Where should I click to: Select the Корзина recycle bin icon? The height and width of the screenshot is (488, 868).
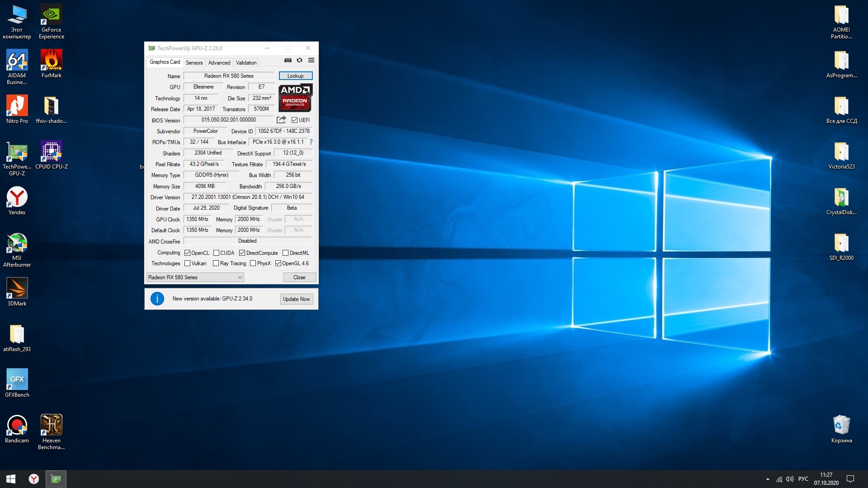[841, 429]
